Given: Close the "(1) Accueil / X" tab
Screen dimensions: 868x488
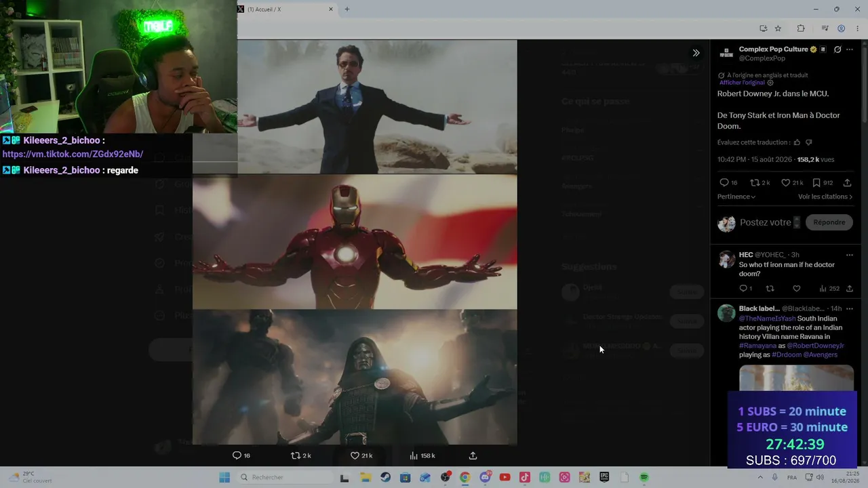Looking at the screenshot, I should pos(331,9).
